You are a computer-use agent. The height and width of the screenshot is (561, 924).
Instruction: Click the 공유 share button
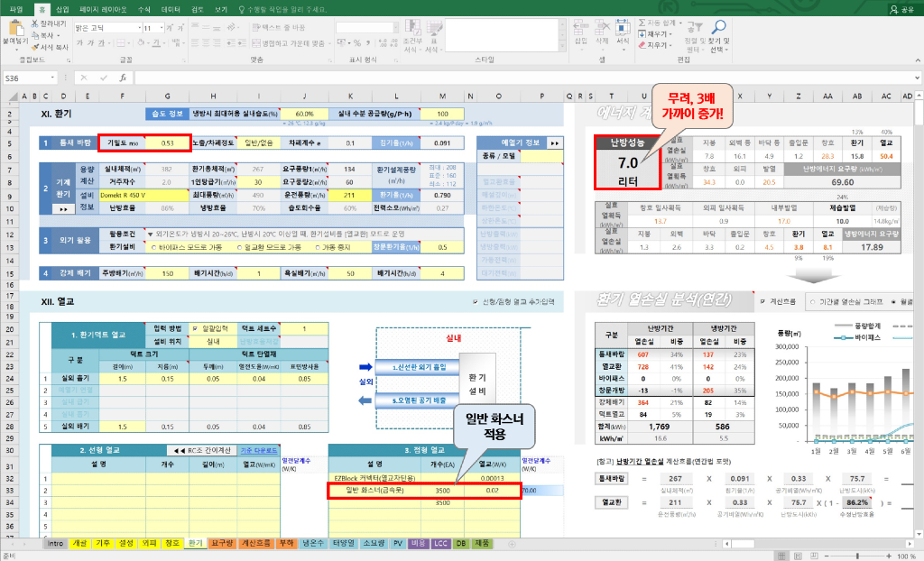(901, 9)
